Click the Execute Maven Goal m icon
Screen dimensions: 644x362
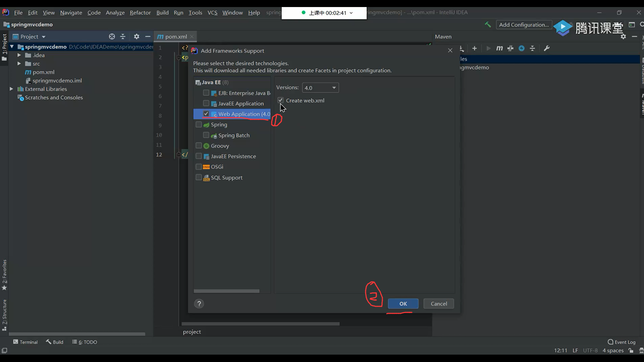[x=499, y=48]
